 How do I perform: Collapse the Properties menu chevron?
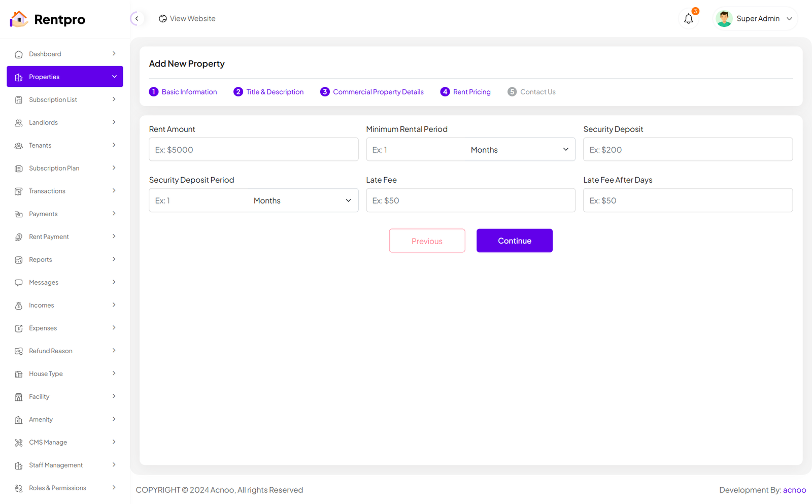pos(114,77)
